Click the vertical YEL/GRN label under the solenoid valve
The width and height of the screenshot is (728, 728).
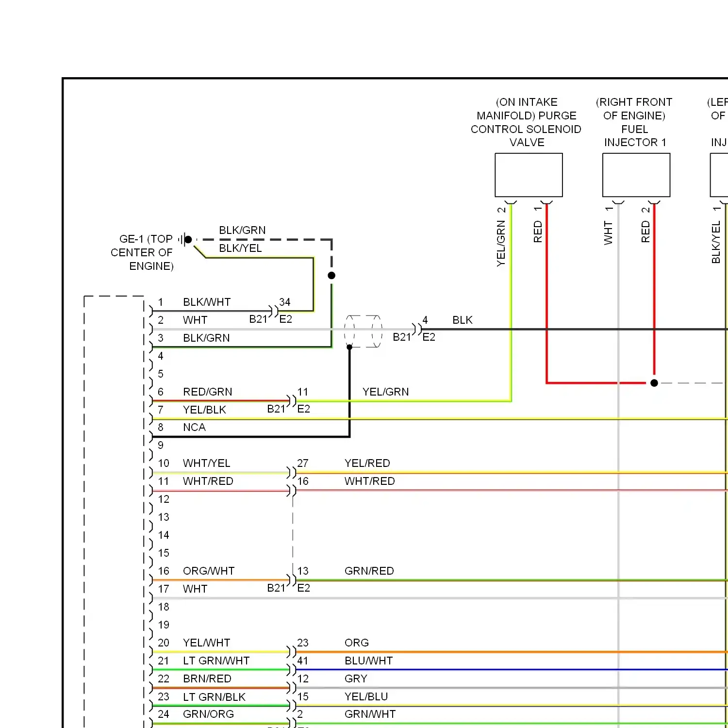(501, 243)
